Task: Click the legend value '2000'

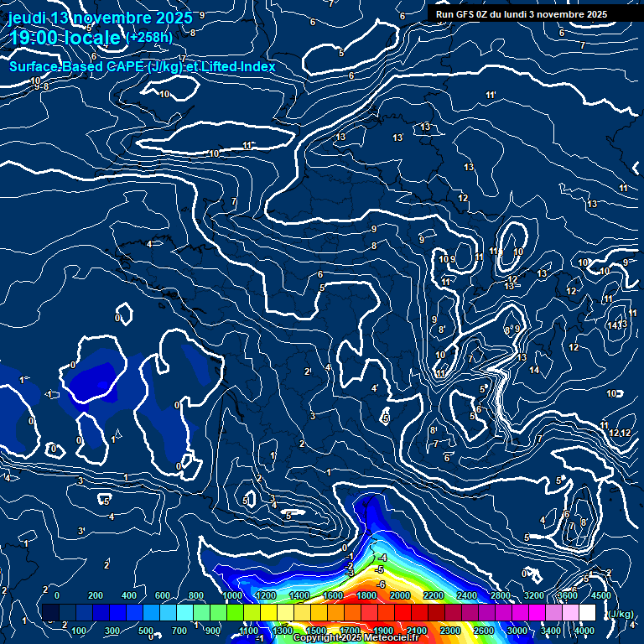Action: click(x=400, y=595)
